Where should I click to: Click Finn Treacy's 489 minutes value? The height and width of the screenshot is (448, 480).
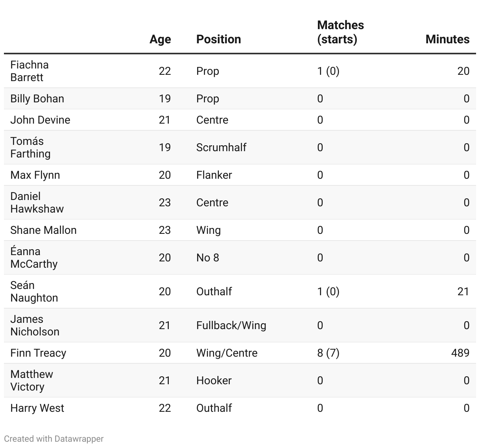(x=460, y=353)
